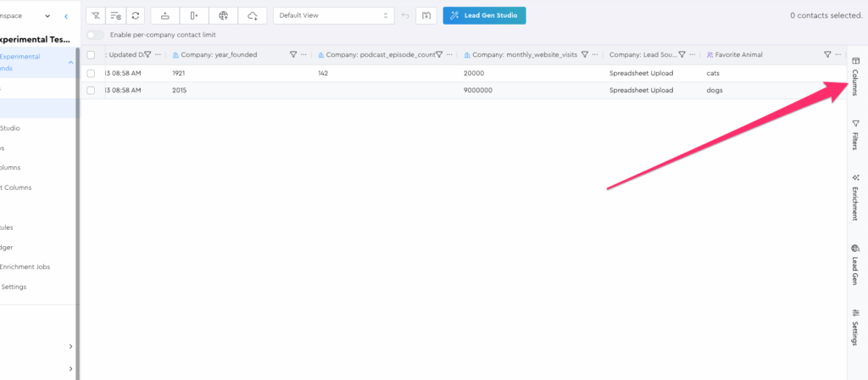Toggle Enable per-company contact limit switch
The height and width of the screenshot is (380, 868).
tap(95, 35)
